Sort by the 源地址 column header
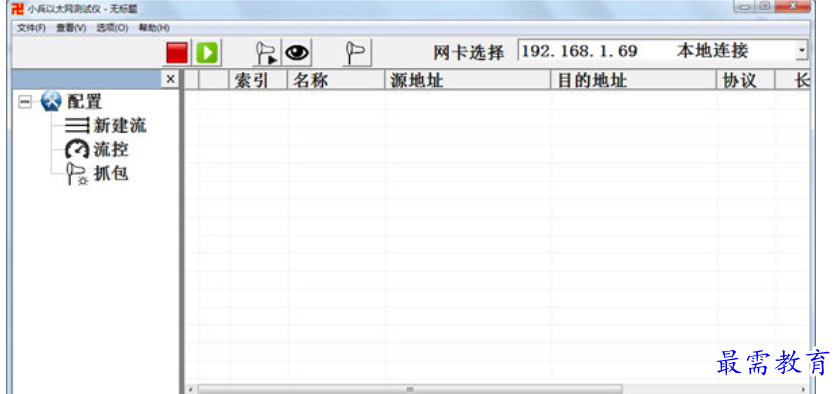The image size is (838, 394). [468, 80]
